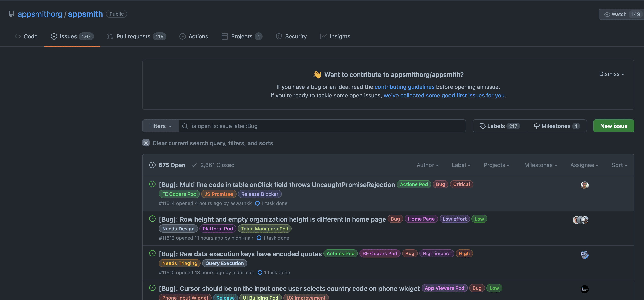Open issue about Row height and empty organization
Image resolution: width=644 pixels, height=300 pixels.
tap(272, 219)
